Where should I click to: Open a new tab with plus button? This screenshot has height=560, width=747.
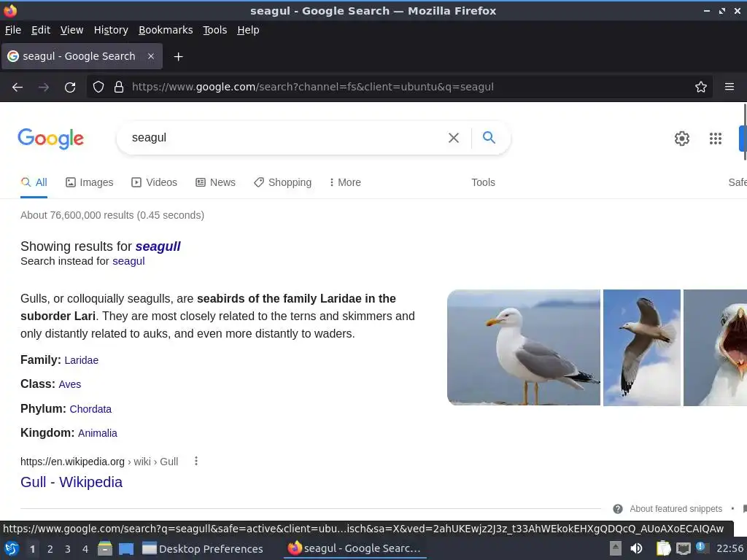(x=178, y=57)
